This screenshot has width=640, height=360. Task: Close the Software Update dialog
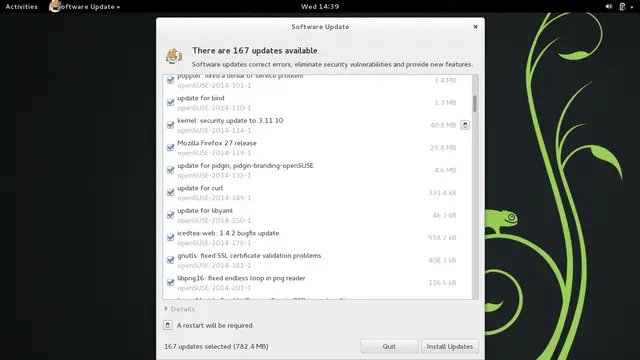pos(475,27)
